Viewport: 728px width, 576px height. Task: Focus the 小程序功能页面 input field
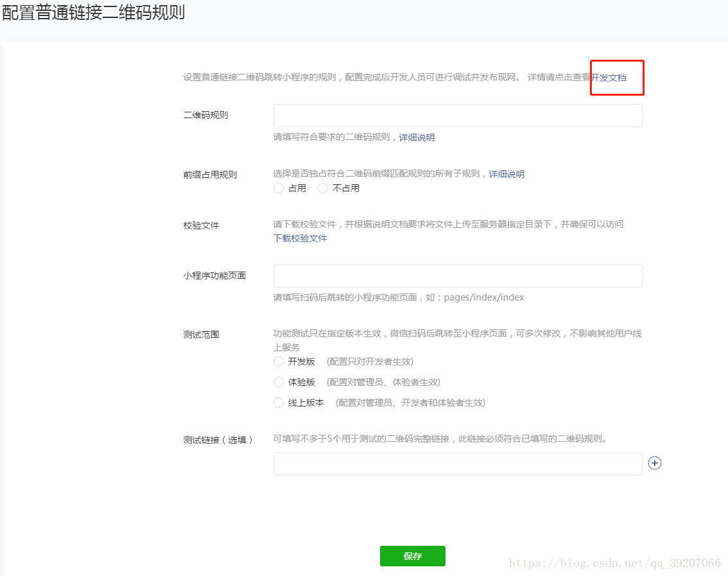click(x=458, y=276)
